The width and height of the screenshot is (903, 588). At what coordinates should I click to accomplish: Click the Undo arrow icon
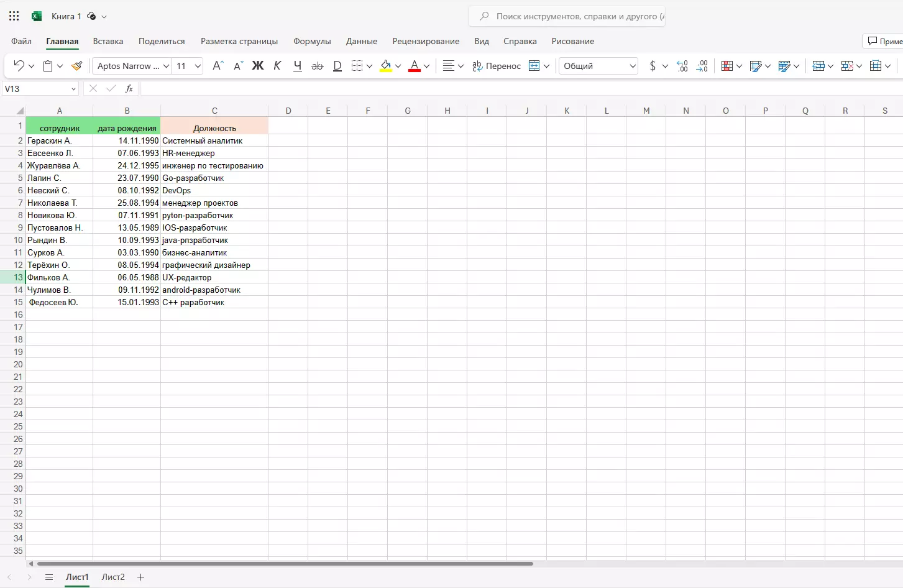(x=19, y=66)
